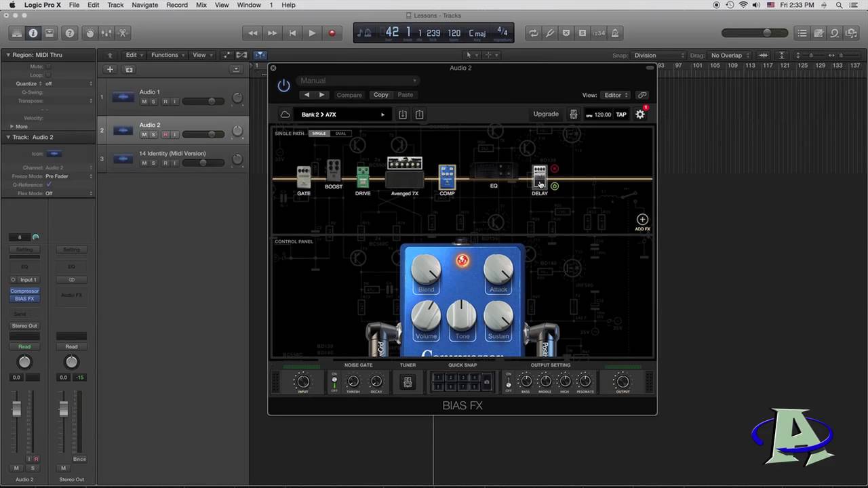
Task: Open the Media Browser button
Action: (851, 33)
